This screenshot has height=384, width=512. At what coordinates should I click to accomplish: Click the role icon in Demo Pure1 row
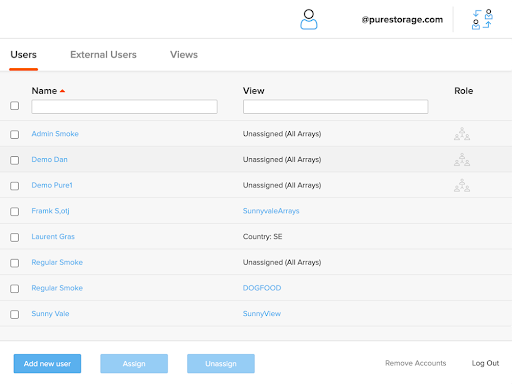tap(462, 185)
